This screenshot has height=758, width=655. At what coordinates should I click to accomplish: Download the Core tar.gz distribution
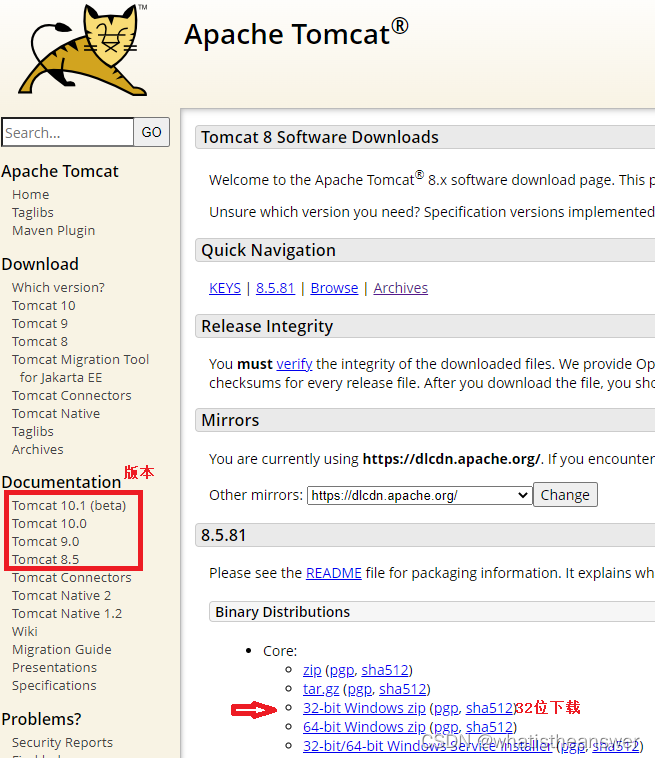(321, 689)
